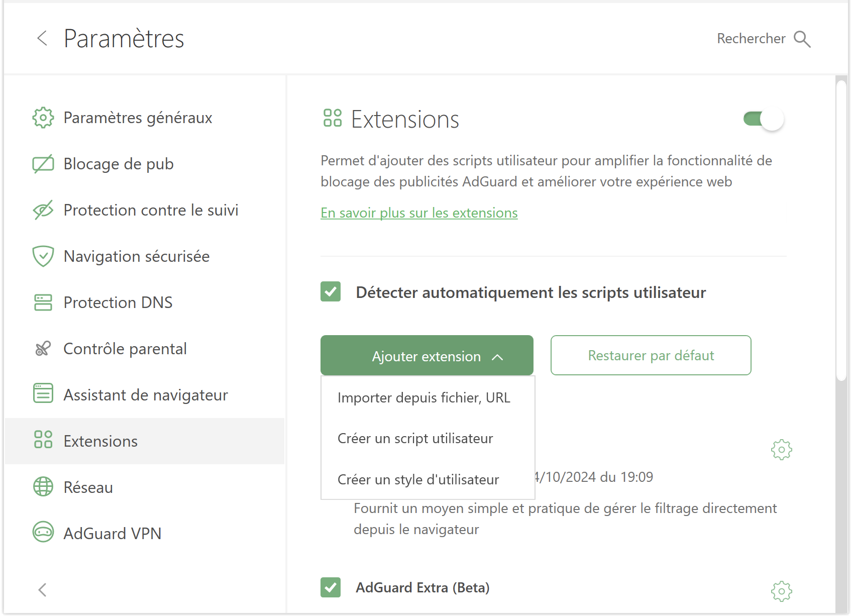
Task: Open Paramètres généraux section
Action: (145, 118)
